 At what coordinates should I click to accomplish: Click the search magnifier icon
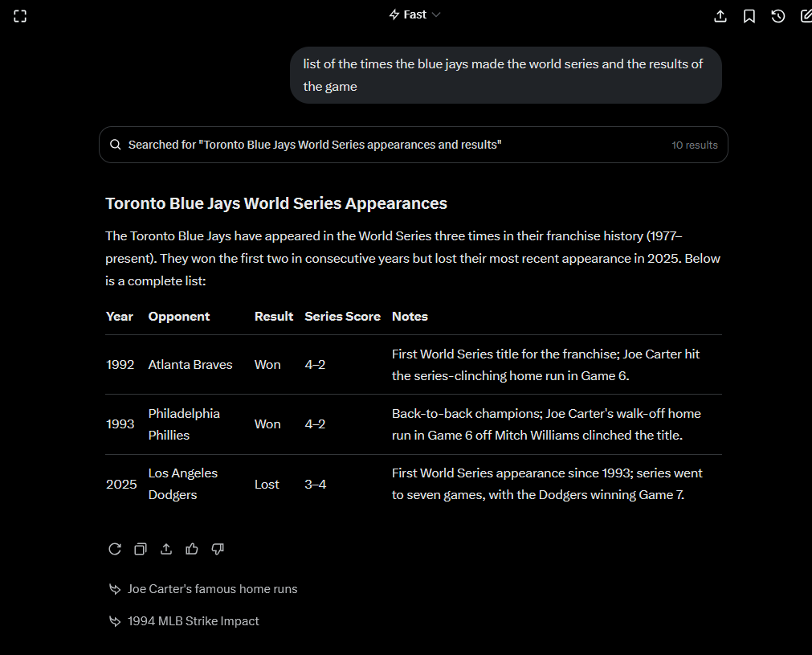[115, 145]
